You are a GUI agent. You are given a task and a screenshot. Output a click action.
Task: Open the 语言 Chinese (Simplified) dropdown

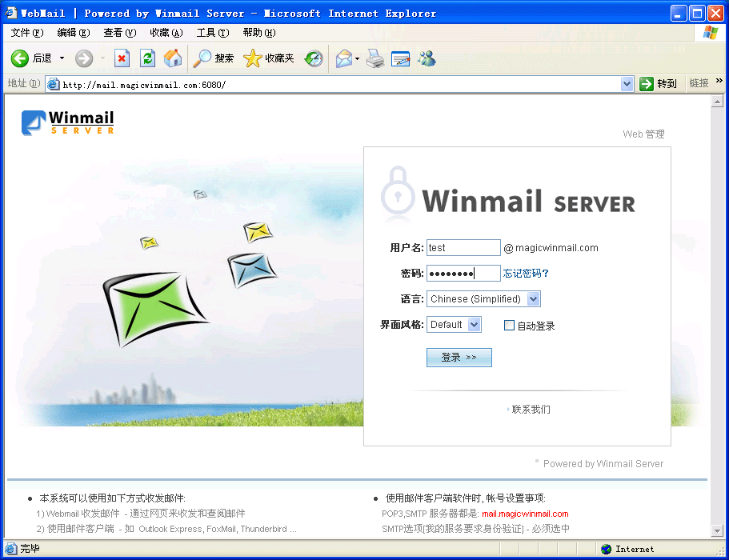pyautogui.click(x=483, y=299)
